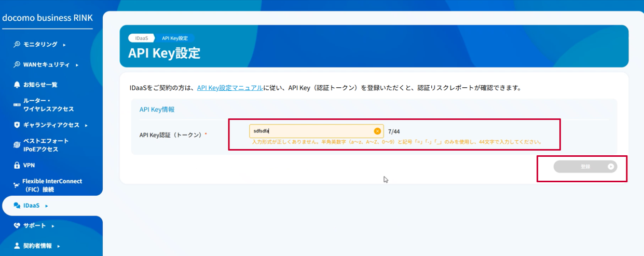Click the モニタリング magnifier icon in sidebar

point(17,45)
